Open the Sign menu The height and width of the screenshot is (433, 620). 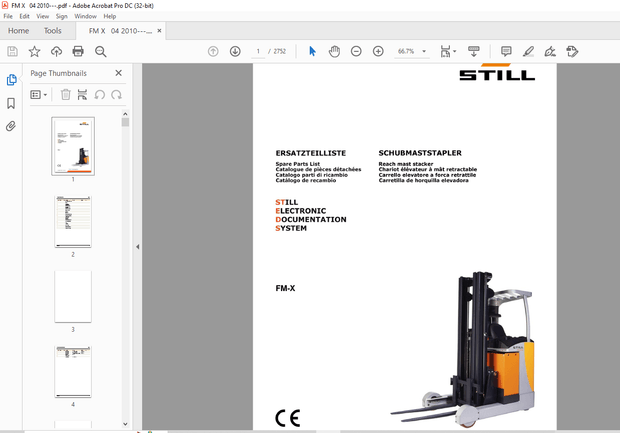click(x=62, y=16)
